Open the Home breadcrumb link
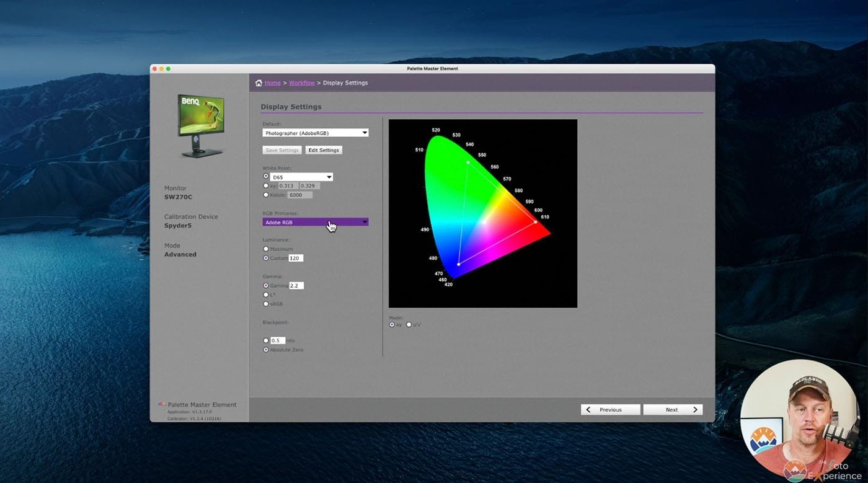The height and width of the screenshot is (483, 868). 272,83
